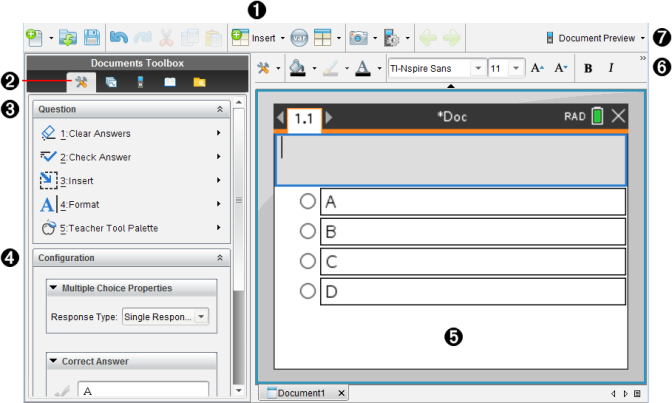Screen dimensions: 672x403
Task: Open the Insert menu in toolbar
Action: 257,38
